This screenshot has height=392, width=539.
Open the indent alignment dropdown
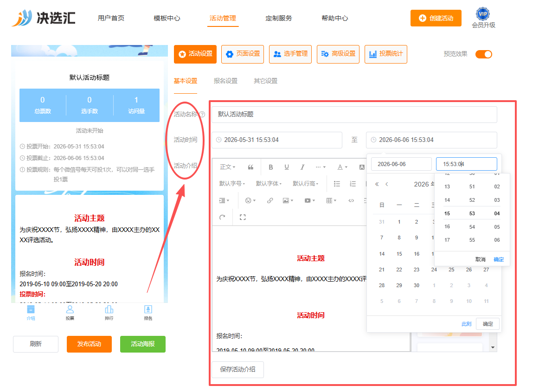[x=224, y=200]
